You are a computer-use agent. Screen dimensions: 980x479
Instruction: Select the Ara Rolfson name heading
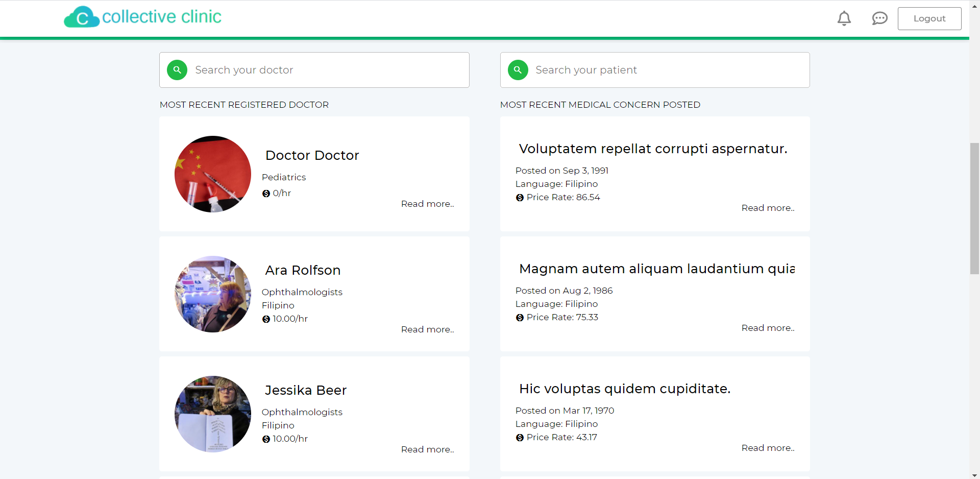pyautogui.click(x=303, y=270)
